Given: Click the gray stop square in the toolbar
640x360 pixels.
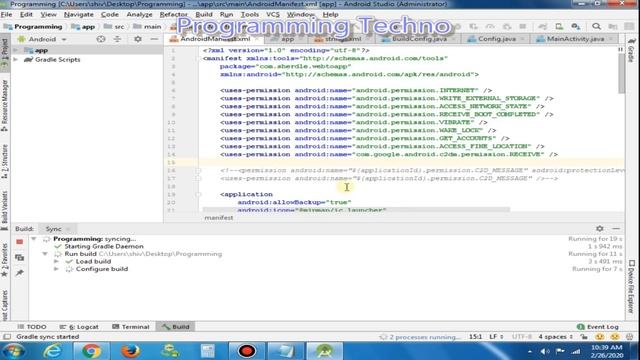Looking at the screenshot, I should click(x=522, y=27).
